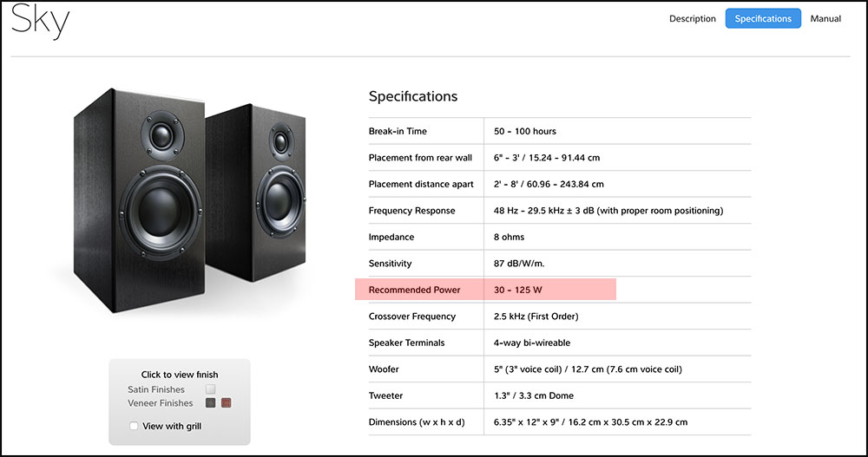
Task: Click the Dimensions (w x h x d) label
Action: [x=418, y=422]
